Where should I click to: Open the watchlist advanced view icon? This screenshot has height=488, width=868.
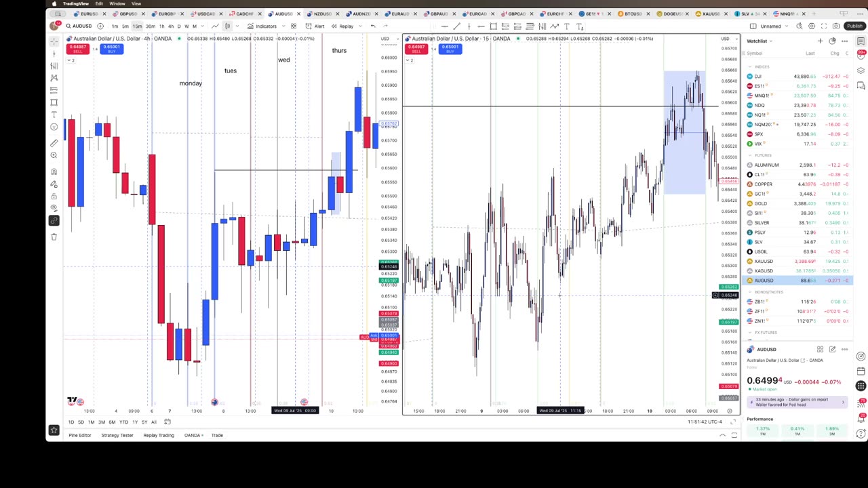coord(832,41)
